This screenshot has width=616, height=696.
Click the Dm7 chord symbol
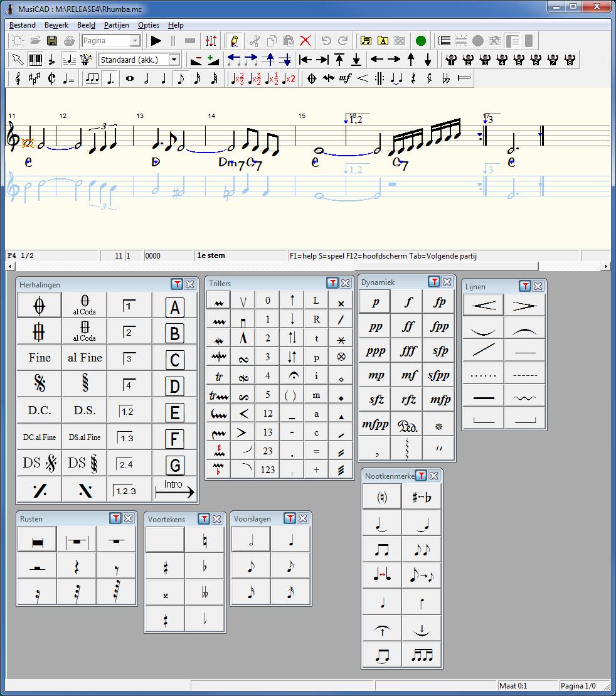(x=231, y=163)
